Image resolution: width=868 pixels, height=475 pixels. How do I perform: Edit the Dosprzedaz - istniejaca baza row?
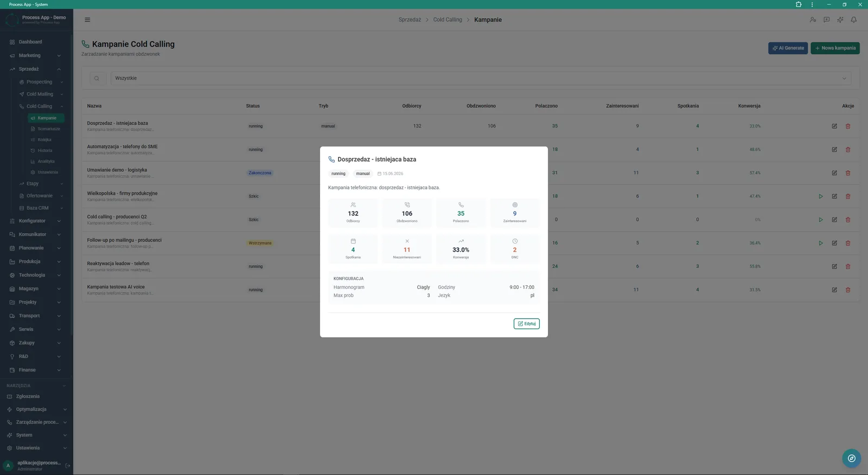coord(834,126)
